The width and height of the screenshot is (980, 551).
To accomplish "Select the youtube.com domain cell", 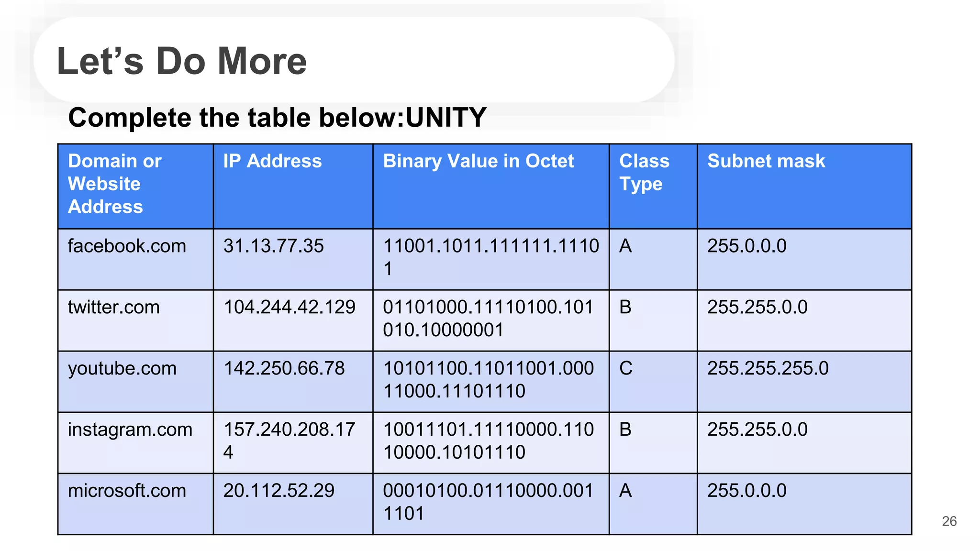I will (122, 369).
